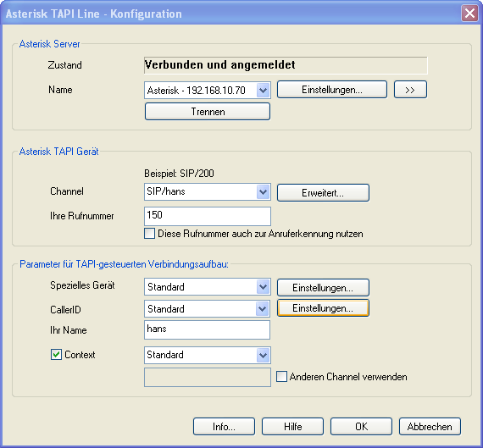Click the Trennen button
Viewport: 483px width, 448px height.
pos(208,112)
